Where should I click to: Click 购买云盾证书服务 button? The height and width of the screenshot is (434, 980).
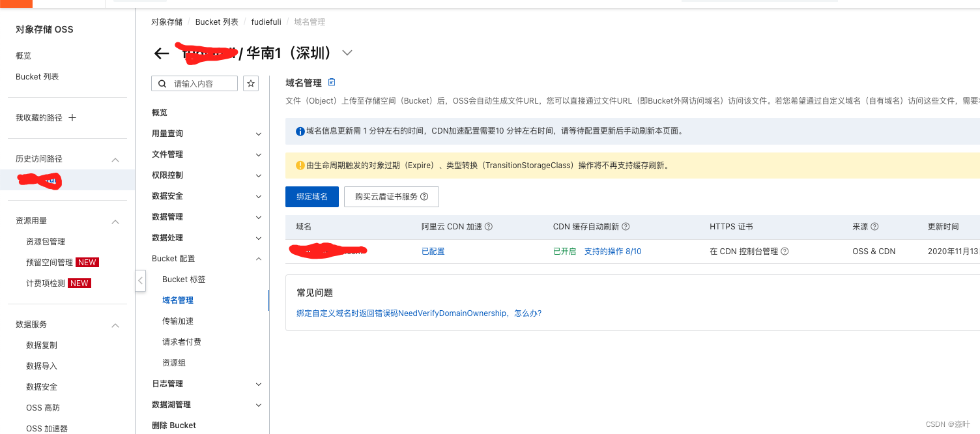click(x=392, y=197)
